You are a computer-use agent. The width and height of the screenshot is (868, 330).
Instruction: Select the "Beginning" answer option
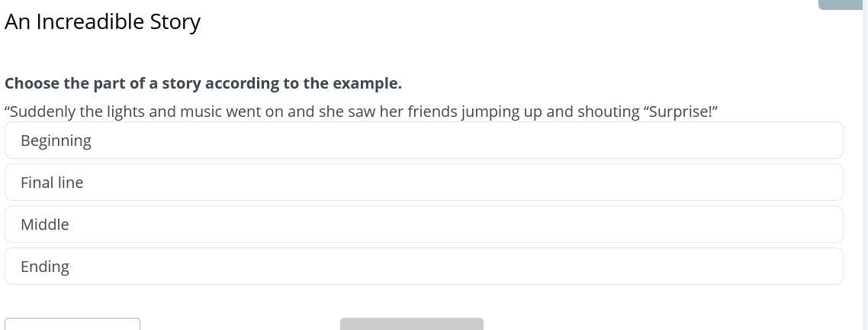(423, 141)
